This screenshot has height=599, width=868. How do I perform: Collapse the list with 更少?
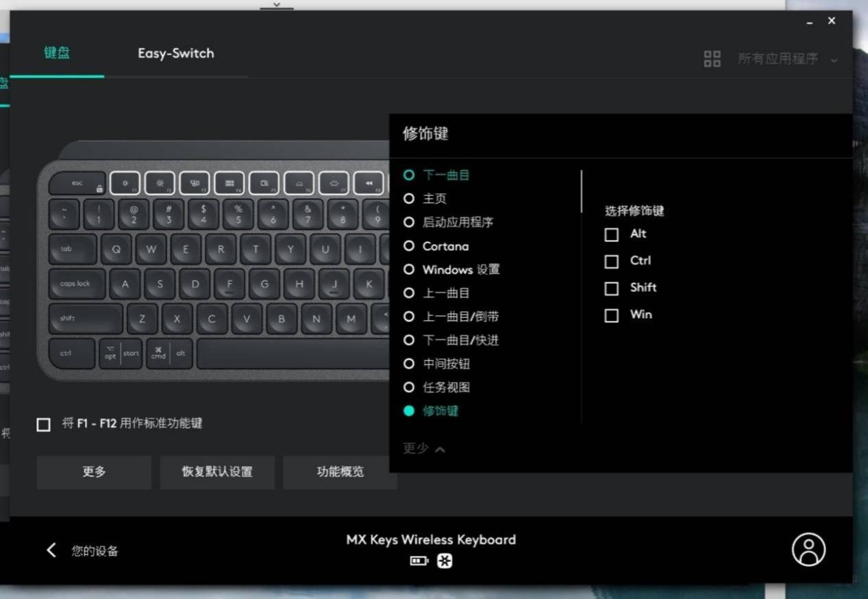point(424,449)
